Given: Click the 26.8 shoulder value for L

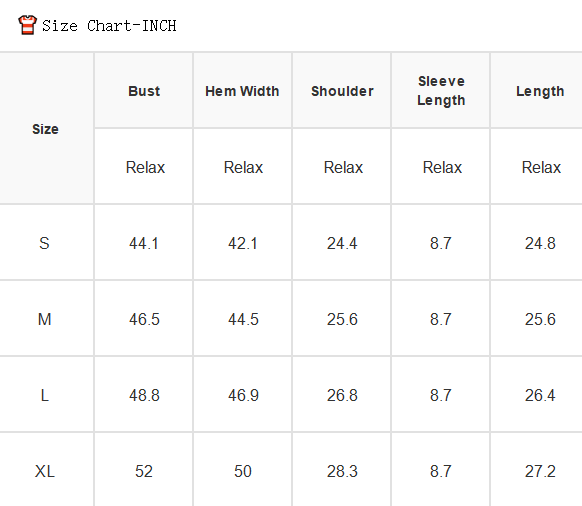Looking at the screenshot, I should coord(342,395).
